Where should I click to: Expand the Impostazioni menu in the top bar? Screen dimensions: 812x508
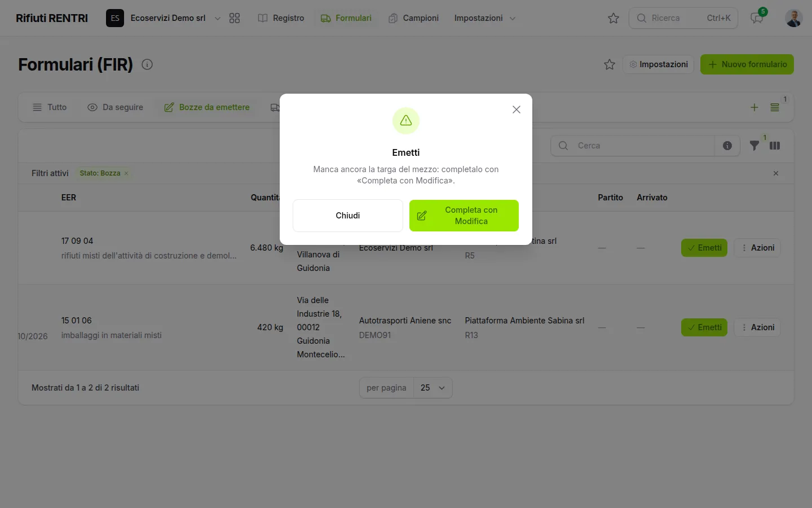click(x=485, y=18)
